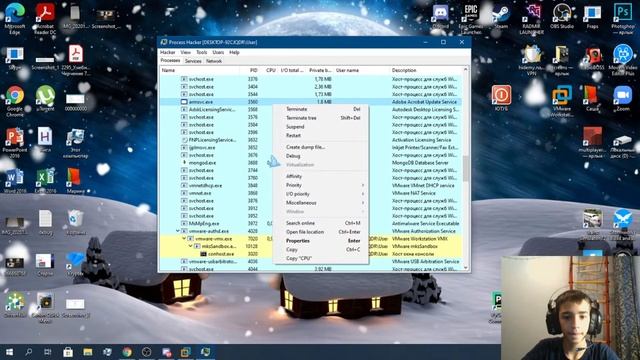Image resolution: width=640 pixels, height=360 pixels.
Task: Sort by the User name column
Action: (x=362, y=70)
